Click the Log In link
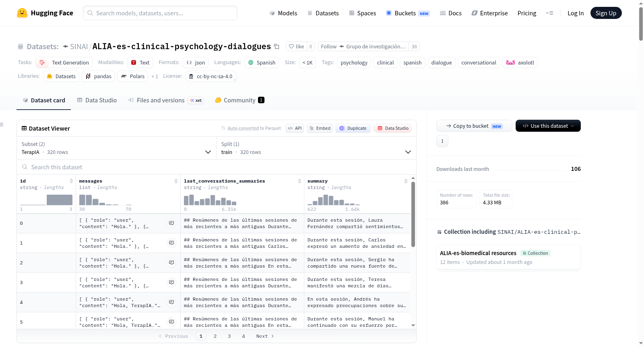Screen dimensions: 644x347 pos(575,13)
